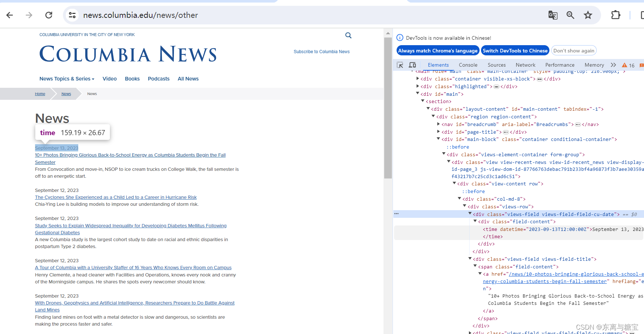Collapse div class view-content row node
644x334 pixels.
454,183
